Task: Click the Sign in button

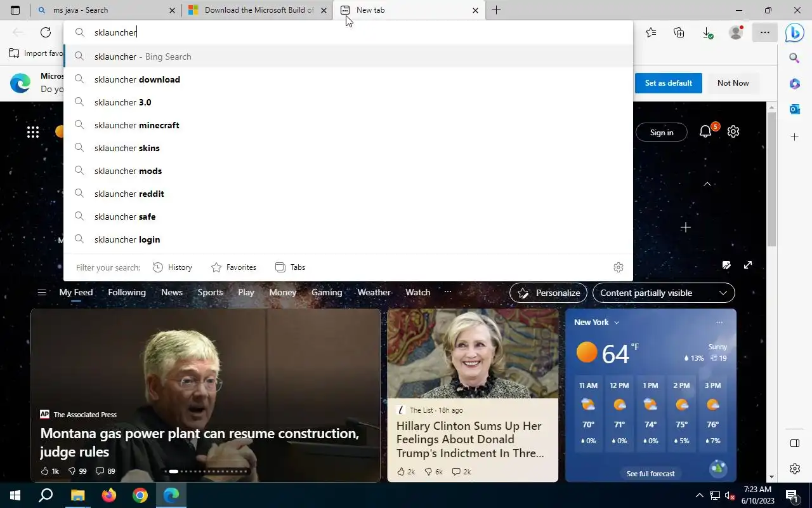Action: click(x=662, y=132)
